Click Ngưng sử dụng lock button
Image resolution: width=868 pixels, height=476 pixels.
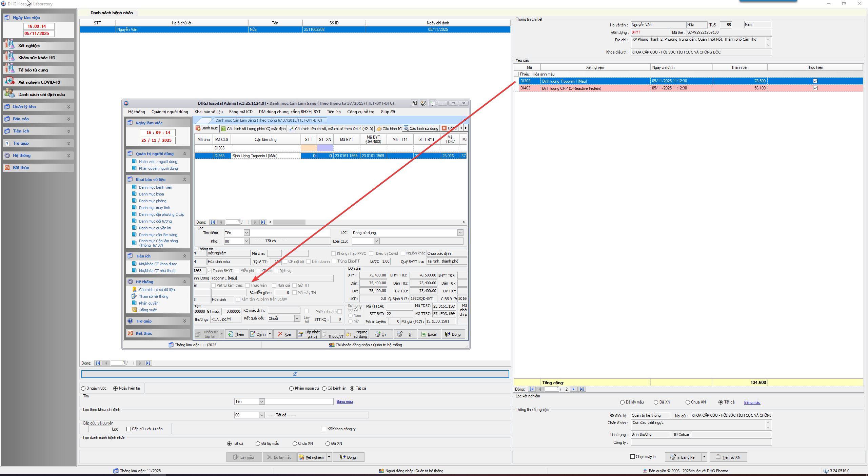pyautogui.click(x=357, y=334)
